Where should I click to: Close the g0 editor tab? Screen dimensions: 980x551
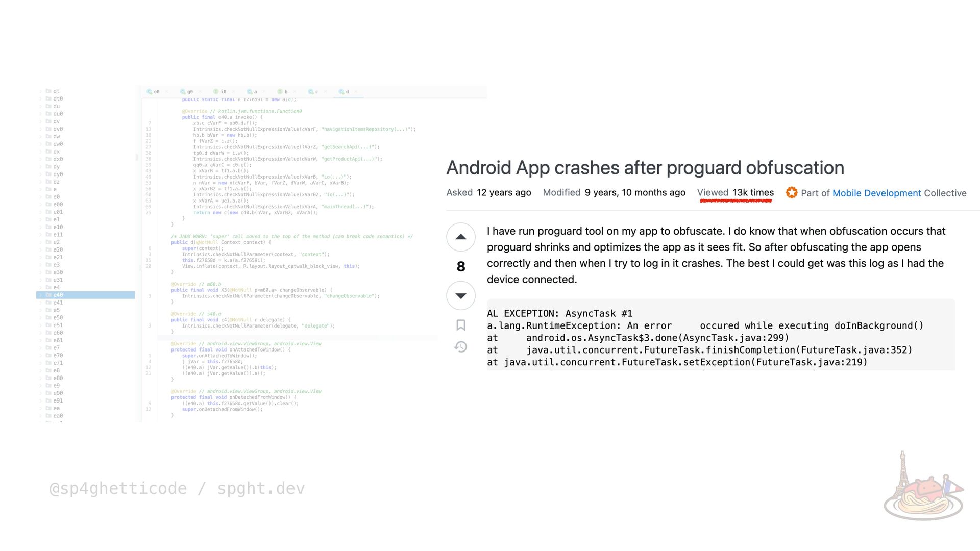click(200, 92)
